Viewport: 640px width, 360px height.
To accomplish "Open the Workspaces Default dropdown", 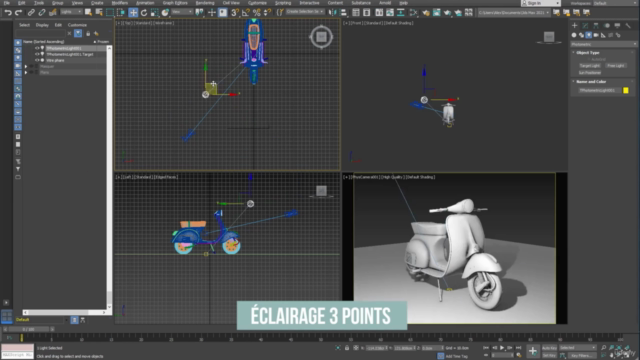I will pos(616,3).
